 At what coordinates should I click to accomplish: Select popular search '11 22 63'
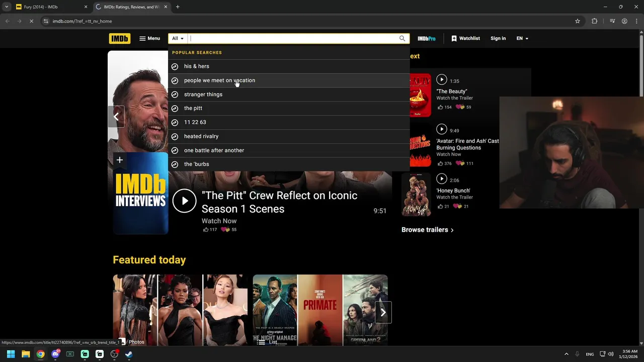click(x=289, y=122)
